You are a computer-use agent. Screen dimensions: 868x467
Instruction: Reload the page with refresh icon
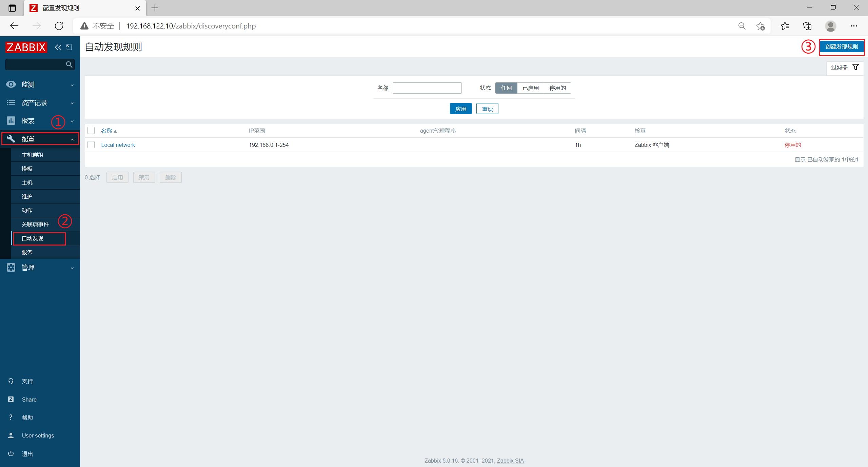coord(59,26)
